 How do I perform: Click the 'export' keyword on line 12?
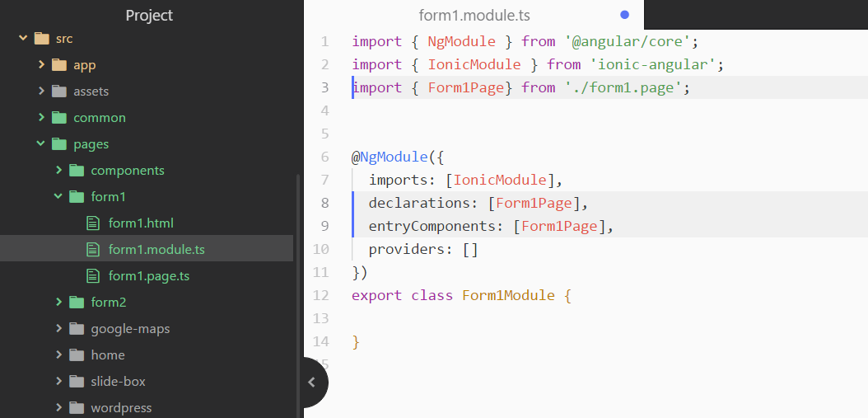(x=376, y=295)
